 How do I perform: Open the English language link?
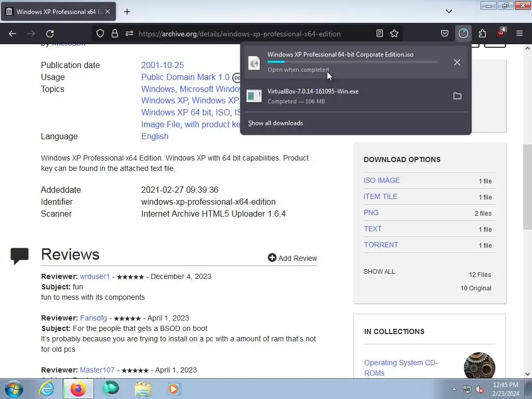coord(155,137)
